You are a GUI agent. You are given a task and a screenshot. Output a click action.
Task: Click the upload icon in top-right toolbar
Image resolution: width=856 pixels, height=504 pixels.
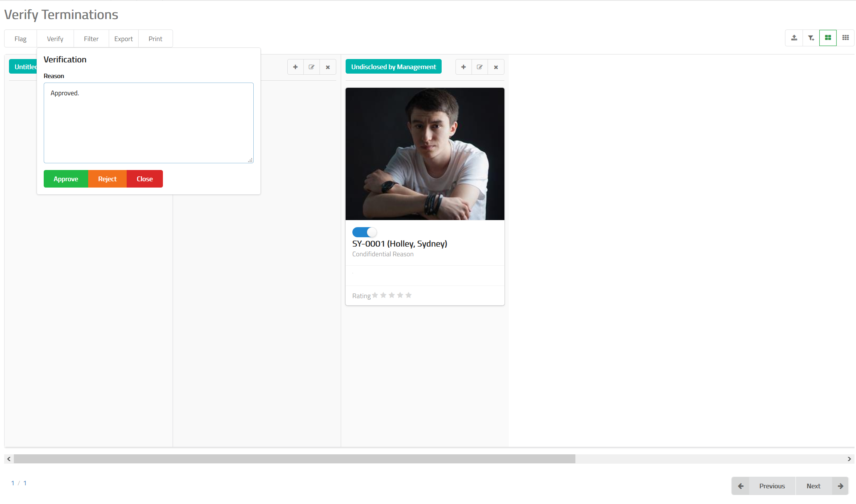point(794,38)
